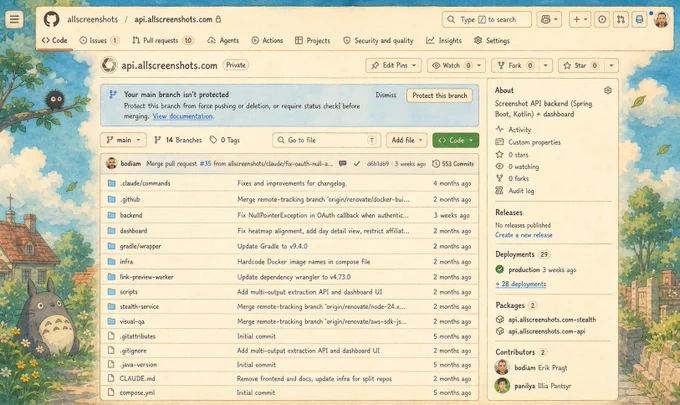Open the Audit log link

[x=521, y=191]
